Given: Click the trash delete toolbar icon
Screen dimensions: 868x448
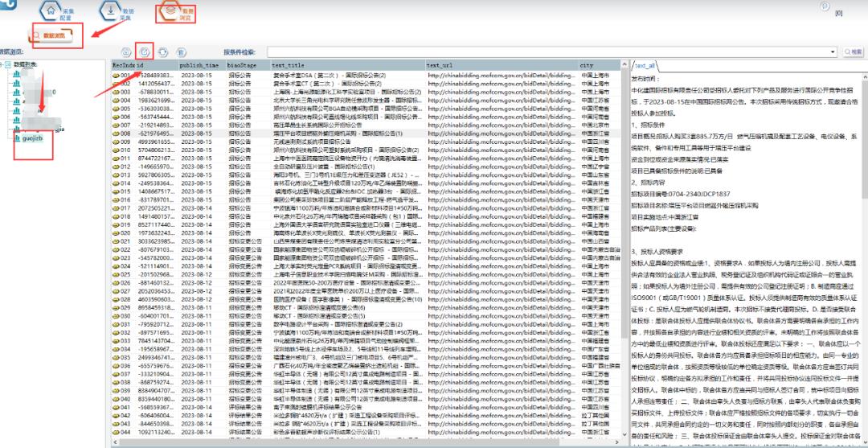Looking at the screenshot, I should (181, 52).
